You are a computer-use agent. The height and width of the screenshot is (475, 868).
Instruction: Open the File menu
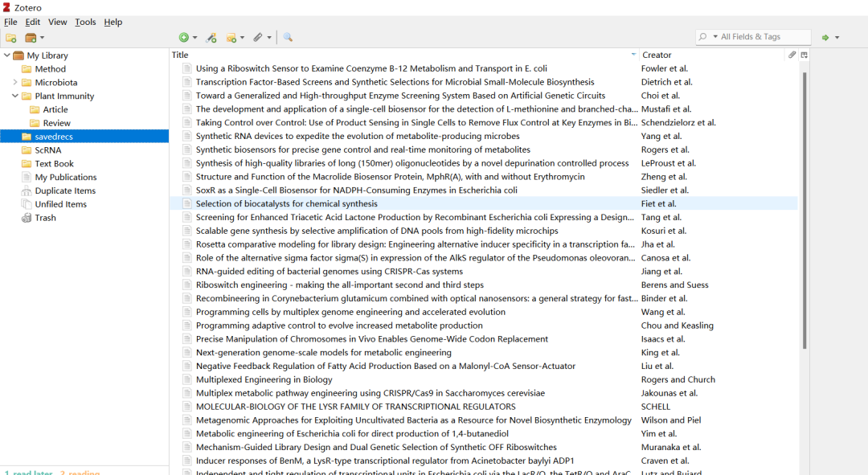pos(10,23)
